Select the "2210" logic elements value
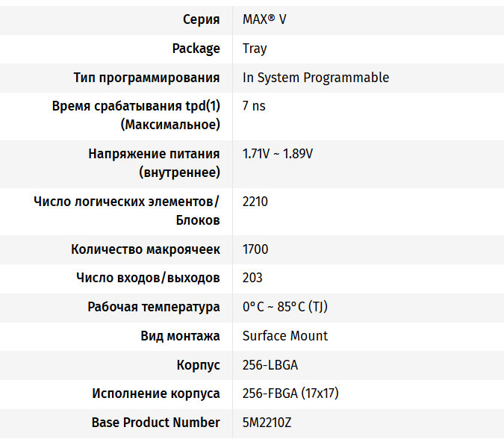 [255, 202]
